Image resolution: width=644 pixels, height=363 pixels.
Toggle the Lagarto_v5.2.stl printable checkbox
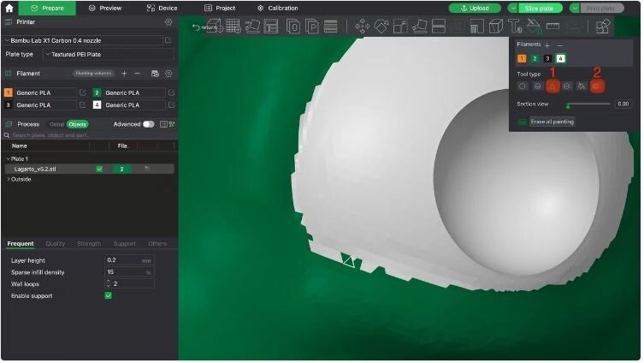99,170
